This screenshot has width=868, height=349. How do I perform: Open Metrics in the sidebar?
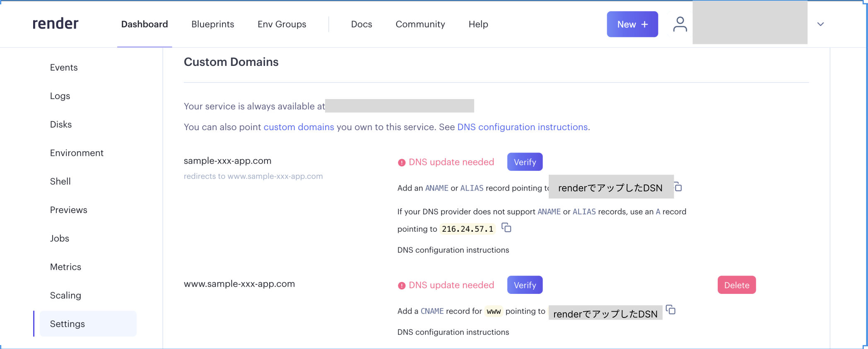[x=65, y=267]
